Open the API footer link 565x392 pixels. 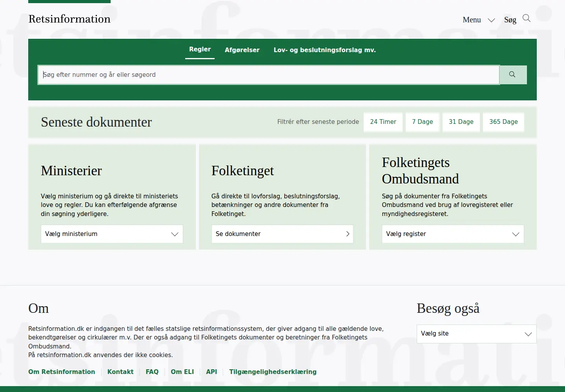(x=211, y=372)
